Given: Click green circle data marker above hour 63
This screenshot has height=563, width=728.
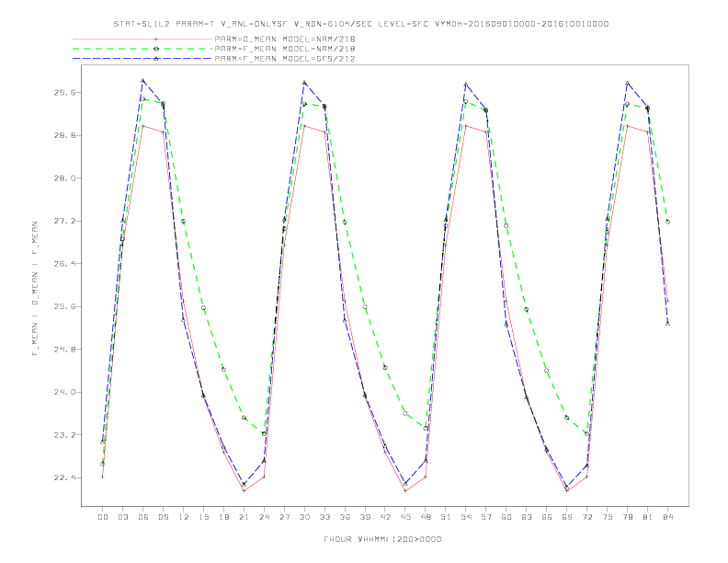Looking at the screenshot, I should 527,309.
